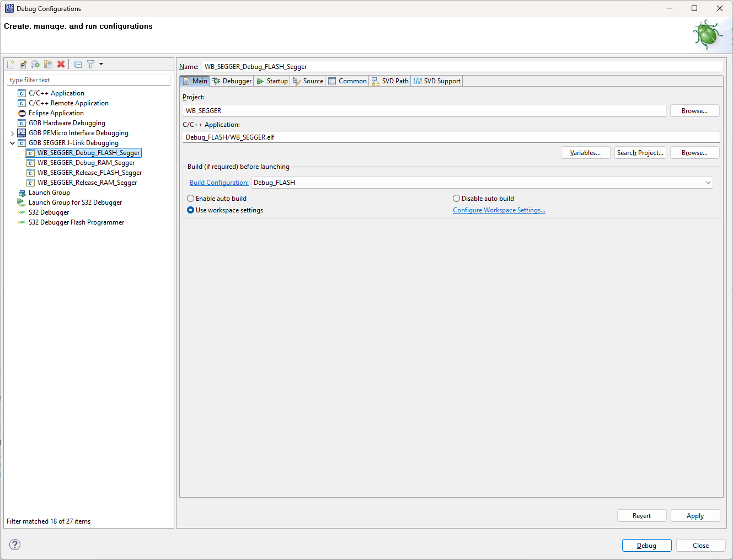Click the Filter launch configurations icon
733x560 pixels.
tap(90, 64)
